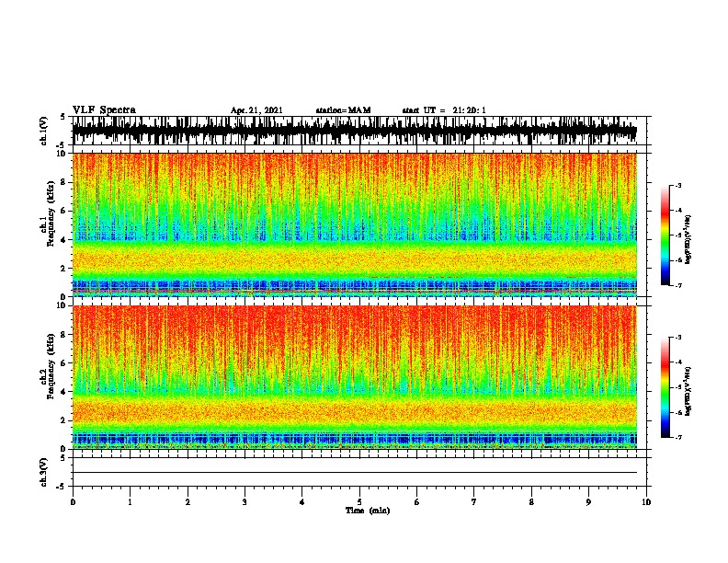This screenshot has height=563, width=728.
Task: Click the "10" kHz tick on ch.2 spectrogram axis
Action: (x=62, y=305)
